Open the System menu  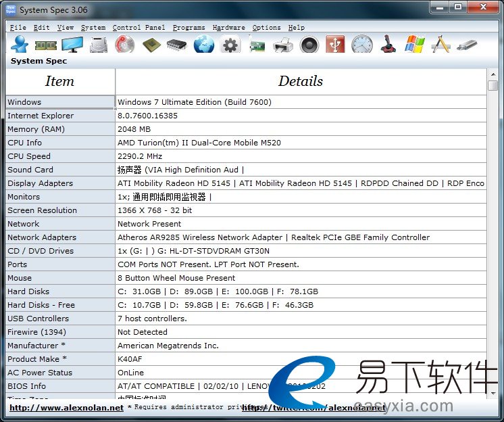pyautogui.click(x=93, y=28)
